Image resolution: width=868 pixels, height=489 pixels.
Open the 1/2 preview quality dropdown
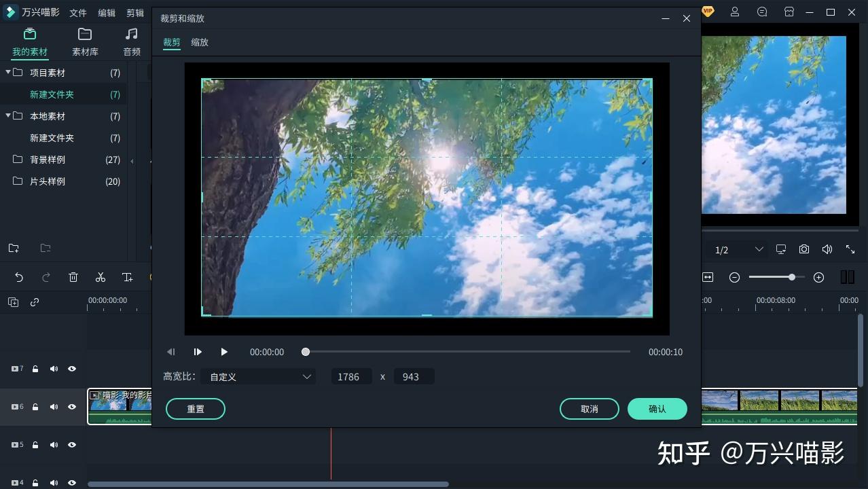click(736, 249)
